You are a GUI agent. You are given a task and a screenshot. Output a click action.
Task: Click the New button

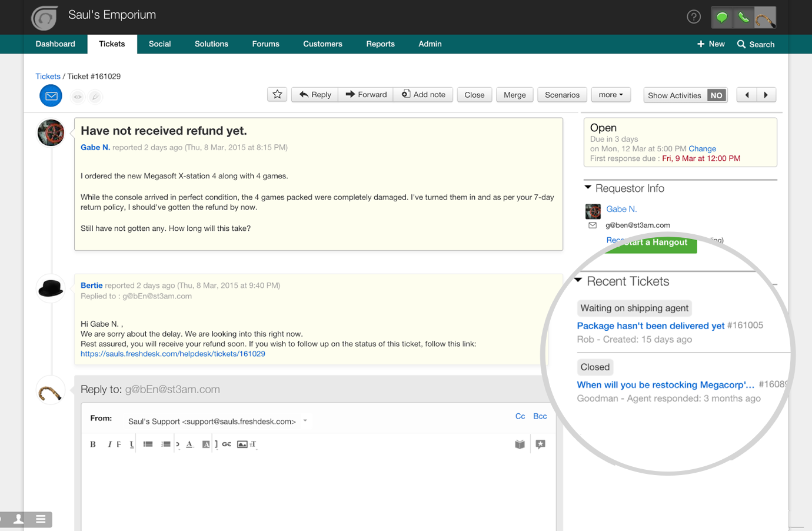(x=711, y=44)
